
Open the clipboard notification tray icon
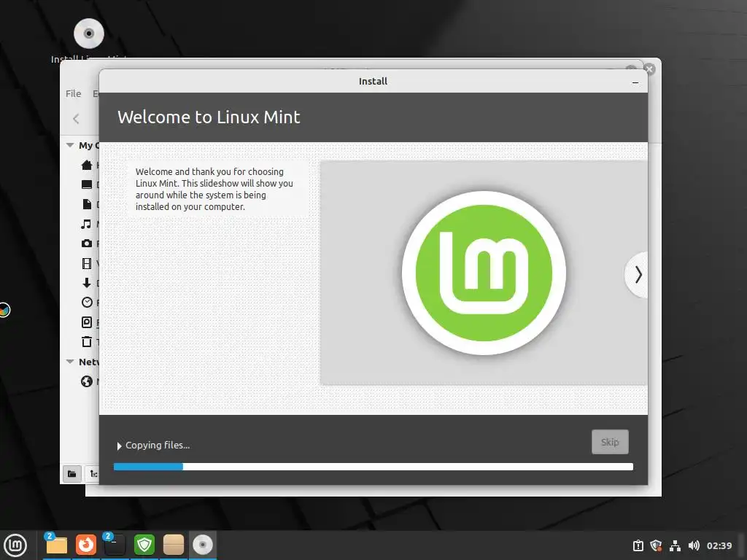638,545
